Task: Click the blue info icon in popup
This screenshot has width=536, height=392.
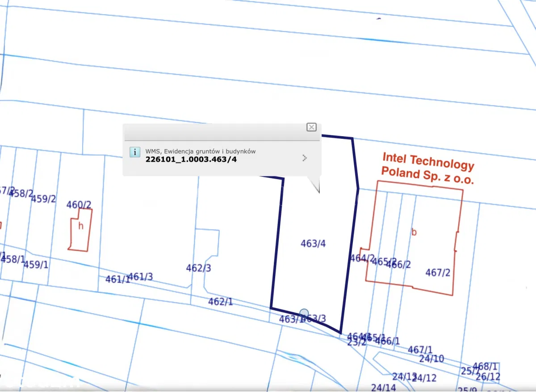Action: pyautogui.click(x=135, y=152)
